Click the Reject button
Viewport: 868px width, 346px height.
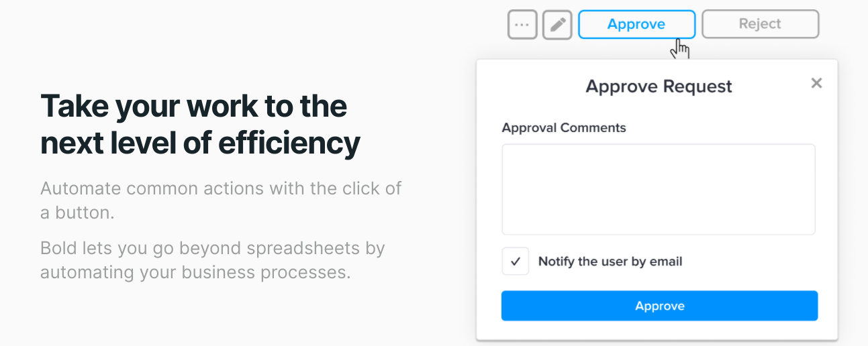tap(760, 24)
